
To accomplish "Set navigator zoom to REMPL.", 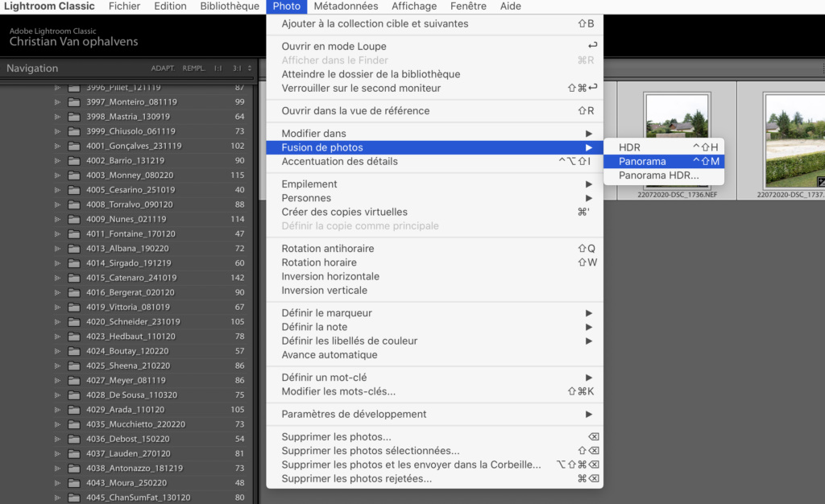I will coord(194,68).
